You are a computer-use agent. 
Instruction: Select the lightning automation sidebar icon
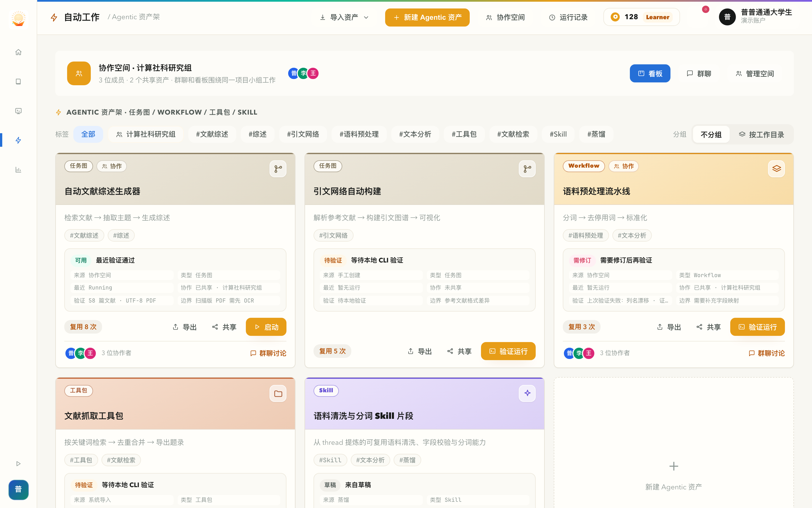(x=18, y=140)
